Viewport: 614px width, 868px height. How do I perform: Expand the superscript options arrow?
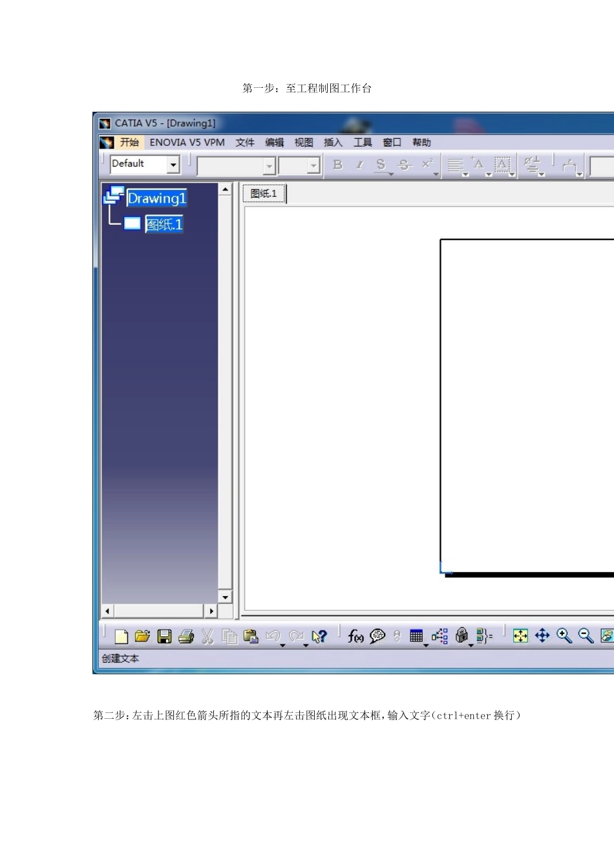436,174
